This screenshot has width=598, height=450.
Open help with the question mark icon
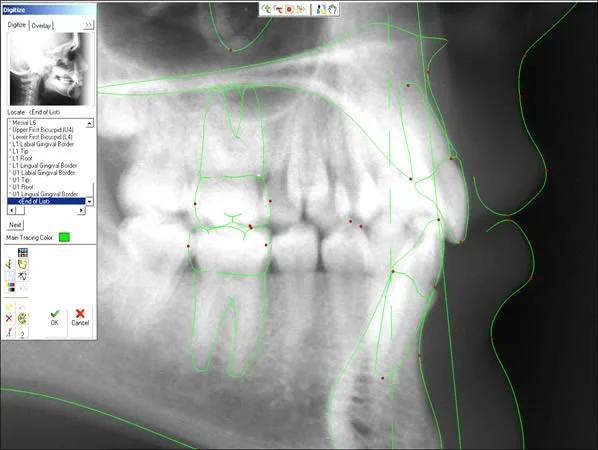point(23,334)
